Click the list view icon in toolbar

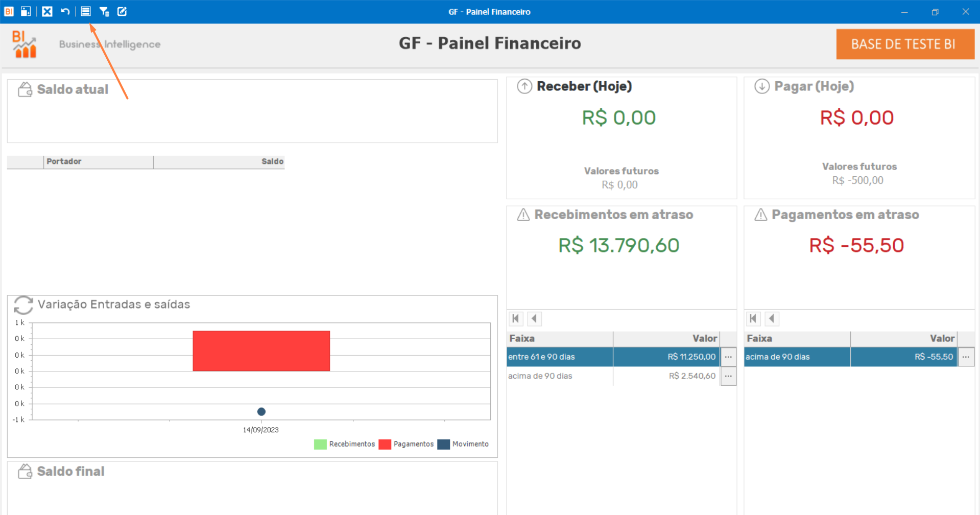(86, 11)
